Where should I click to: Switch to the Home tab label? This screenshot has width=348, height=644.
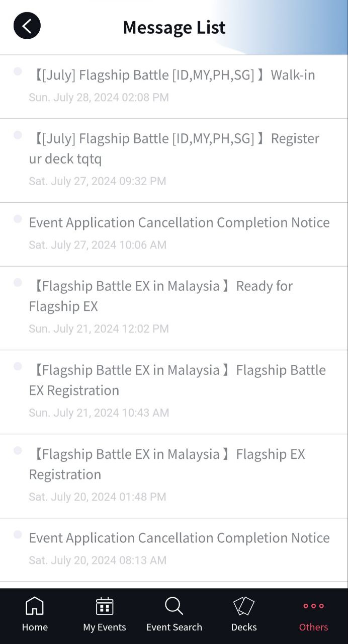point(35,627)
